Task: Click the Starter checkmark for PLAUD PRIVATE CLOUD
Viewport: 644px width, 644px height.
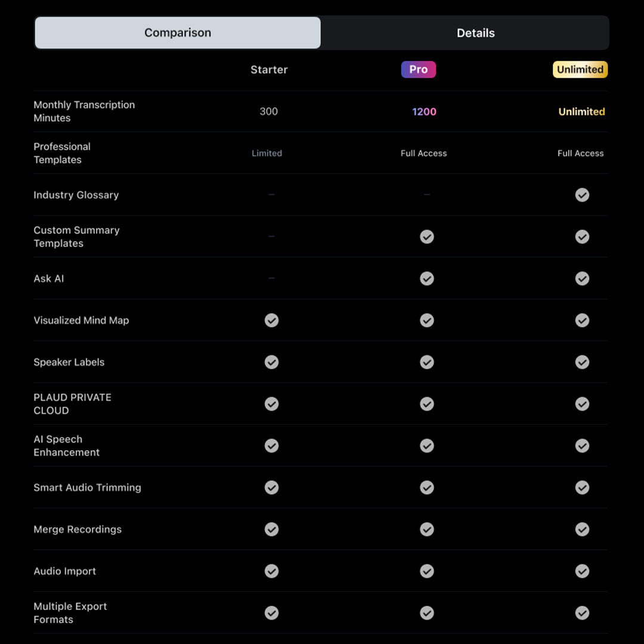Action: pyautogui.click(x=271, y=404)
